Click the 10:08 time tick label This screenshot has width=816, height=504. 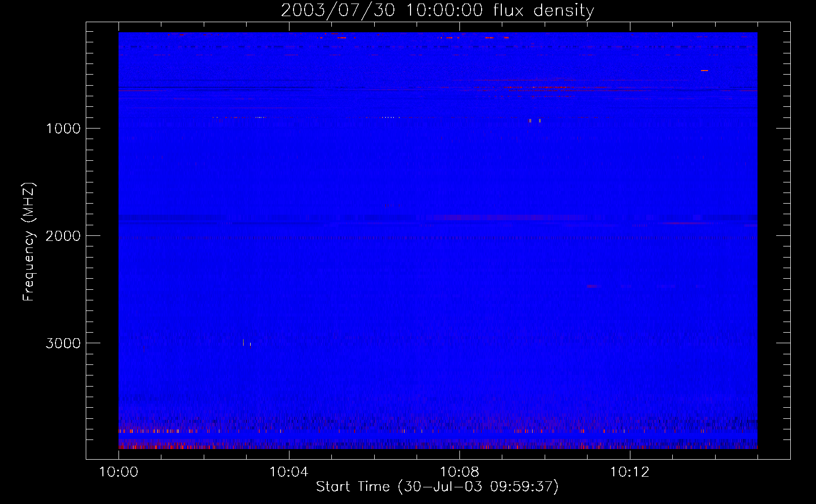[459, 472]
